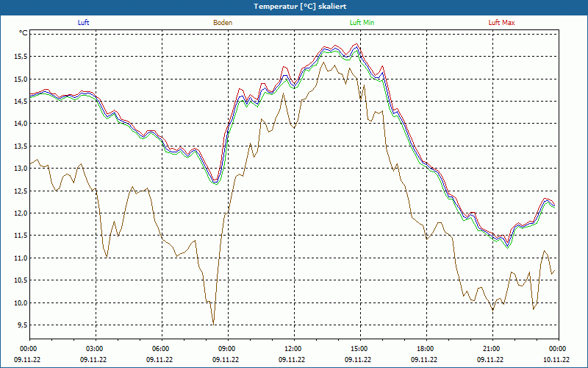588x368 pixels.
Task: Click the 12:00 time axis label
Action: pyautogui.click(x=294, y=349)
